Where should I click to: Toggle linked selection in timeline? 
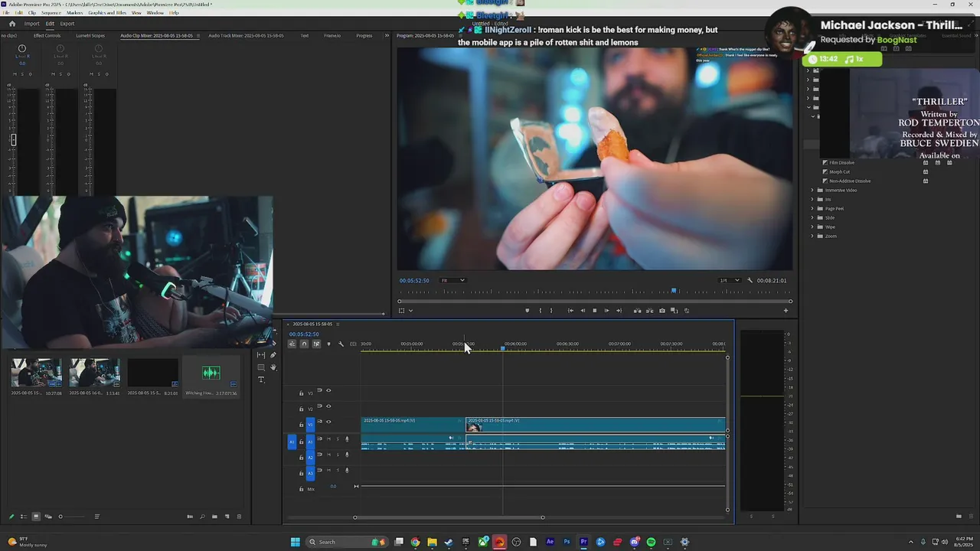316,344
